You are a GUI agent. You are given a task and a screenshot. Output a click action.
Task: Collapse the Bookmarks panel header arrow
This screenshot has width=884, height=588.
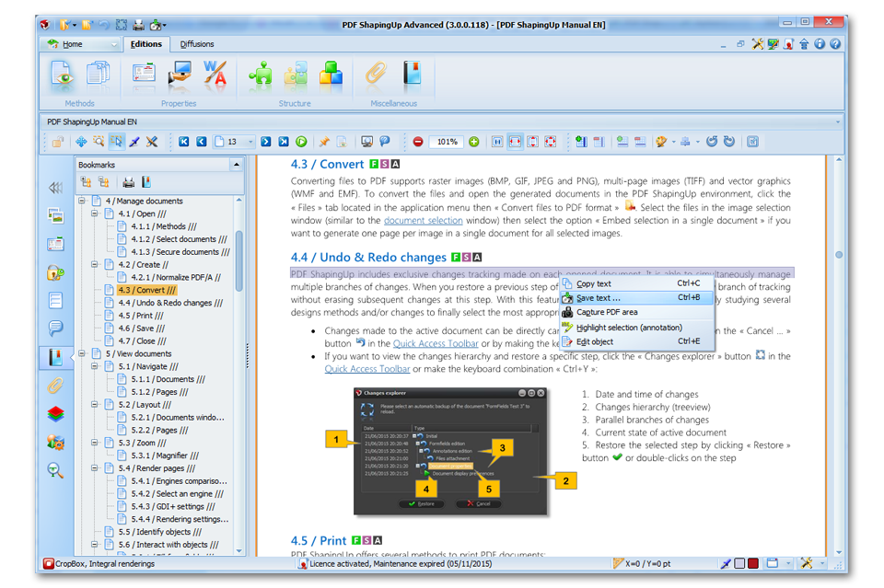237,165
